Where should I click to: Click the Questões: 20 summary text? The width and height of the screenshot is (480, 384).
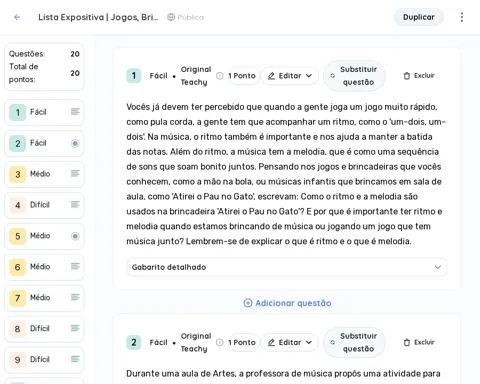click(x=44, y=54)
